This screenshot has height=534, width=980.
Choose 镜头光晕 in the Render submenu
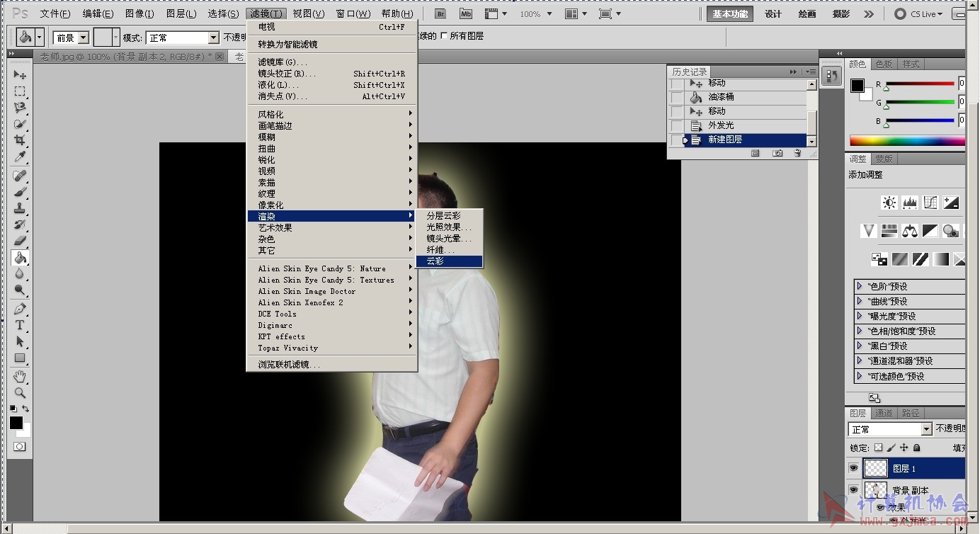coord(450,239)
